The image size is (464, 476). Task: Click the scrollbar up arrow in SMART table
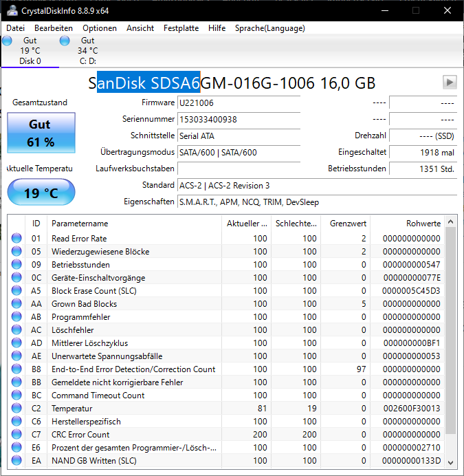[451, 221]
